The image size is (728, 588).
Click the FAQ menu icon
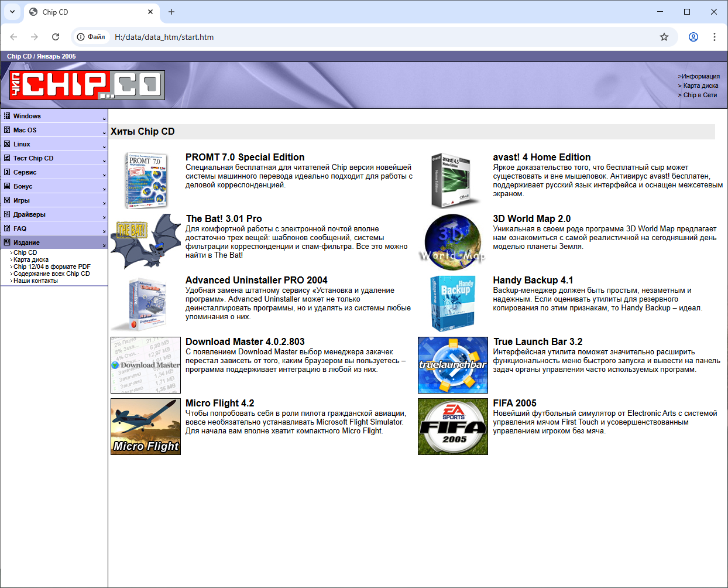7,228
